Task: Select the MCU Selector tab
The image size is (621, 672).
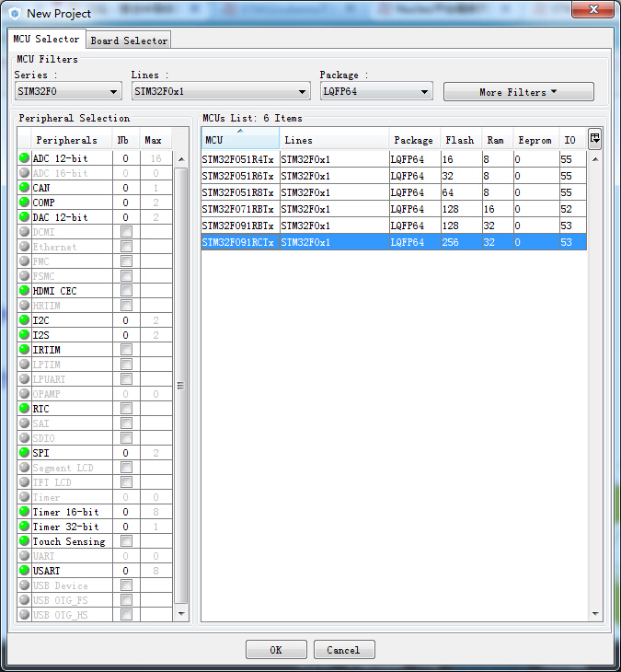Action: pos(46,39)
